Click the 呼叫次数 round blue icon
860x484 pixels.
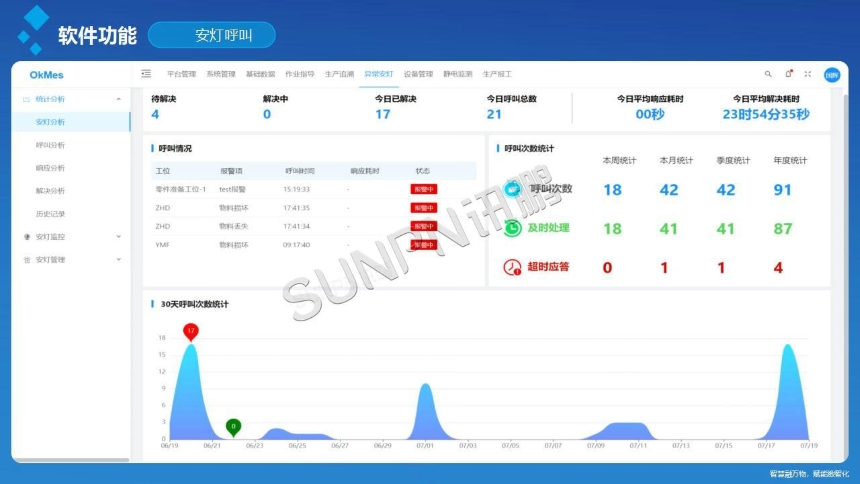tap(512, 189)
